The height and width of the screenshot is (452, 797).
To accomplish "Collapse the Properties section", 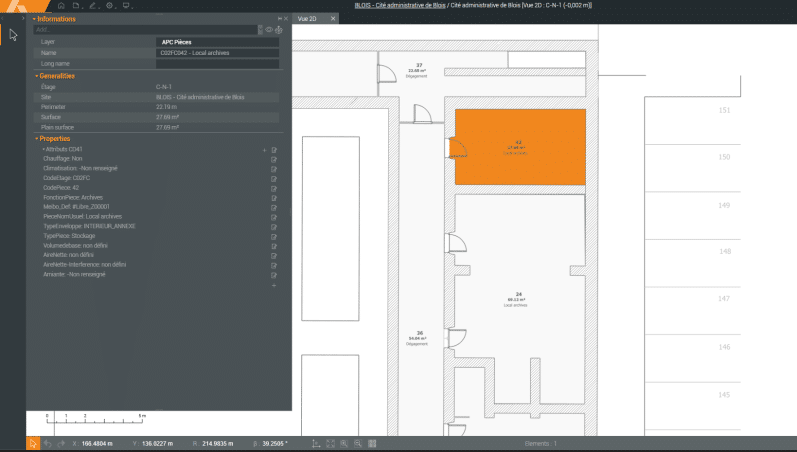I will [x=37, y=139].
